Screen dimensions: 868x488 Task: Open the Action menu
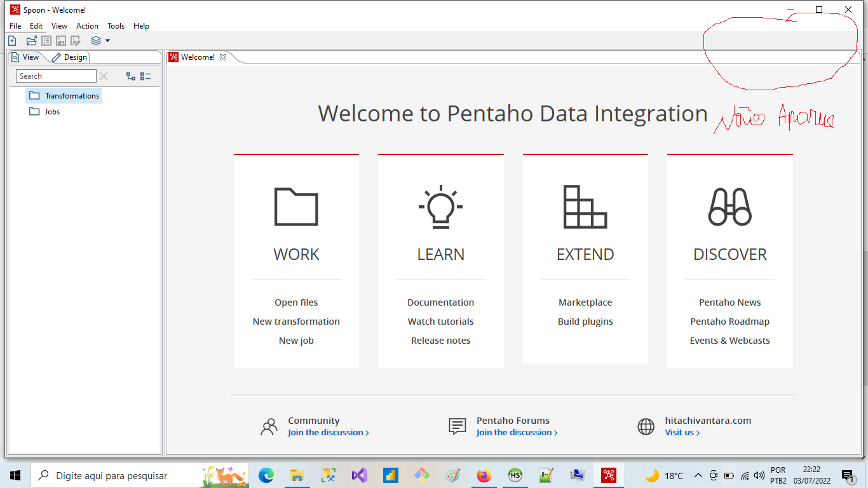87,26
